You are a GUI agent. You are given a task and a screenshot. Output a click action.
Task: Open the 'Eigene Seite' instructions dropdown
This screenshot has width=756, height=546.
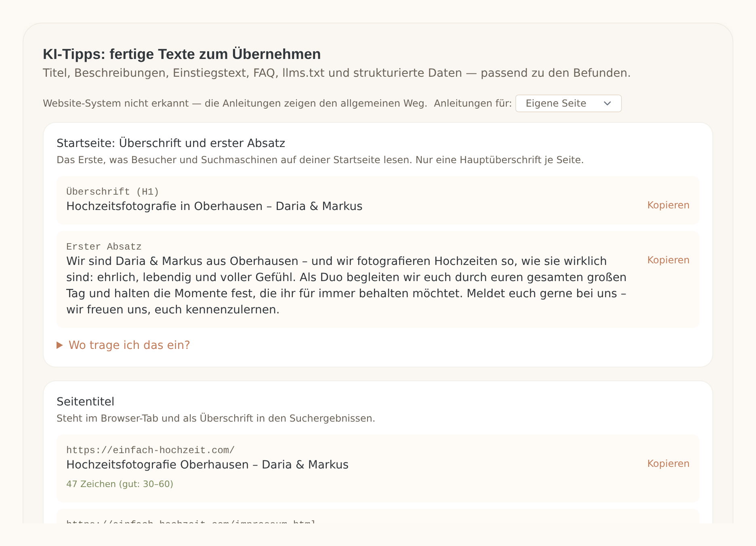(568, 103)
